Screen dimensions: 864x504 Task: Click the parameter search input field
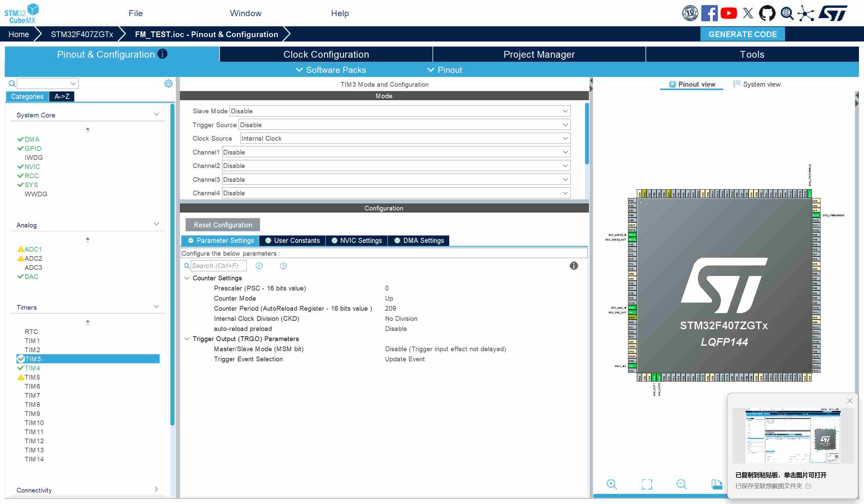(218, 266)
